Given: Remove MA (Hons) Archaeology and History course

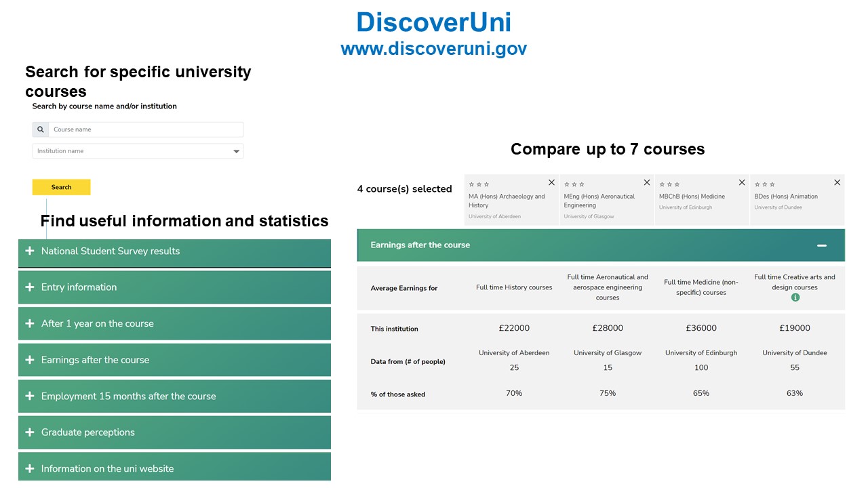Looking at the screenshot, I should tap(551, 182).
